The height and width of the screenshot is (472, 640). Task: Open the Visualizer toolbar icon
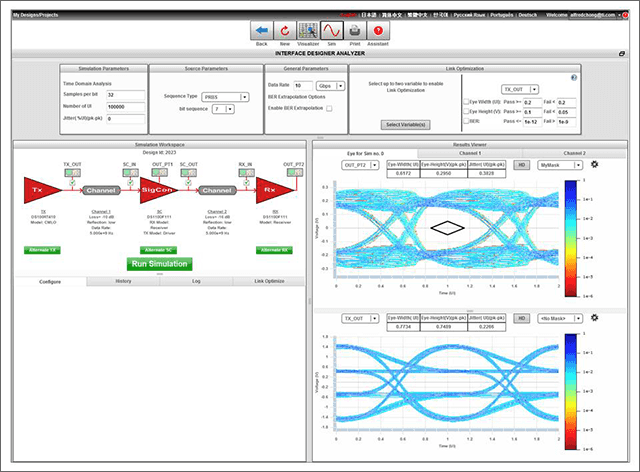(309, 31)
